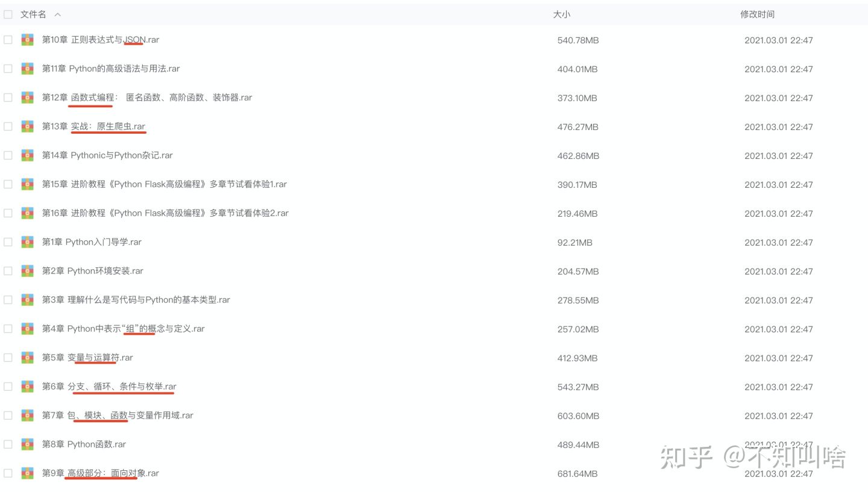Screen dimensions: 868x492
Task: Click the size value 404.01MB
Action: [x=577, y=69]
